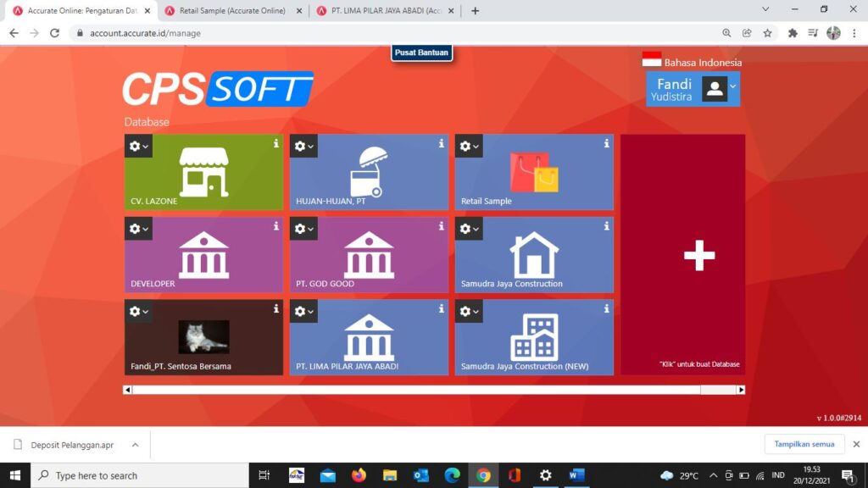
Task: Click left arrow of database scrollbar
Action: coord(127,390)
